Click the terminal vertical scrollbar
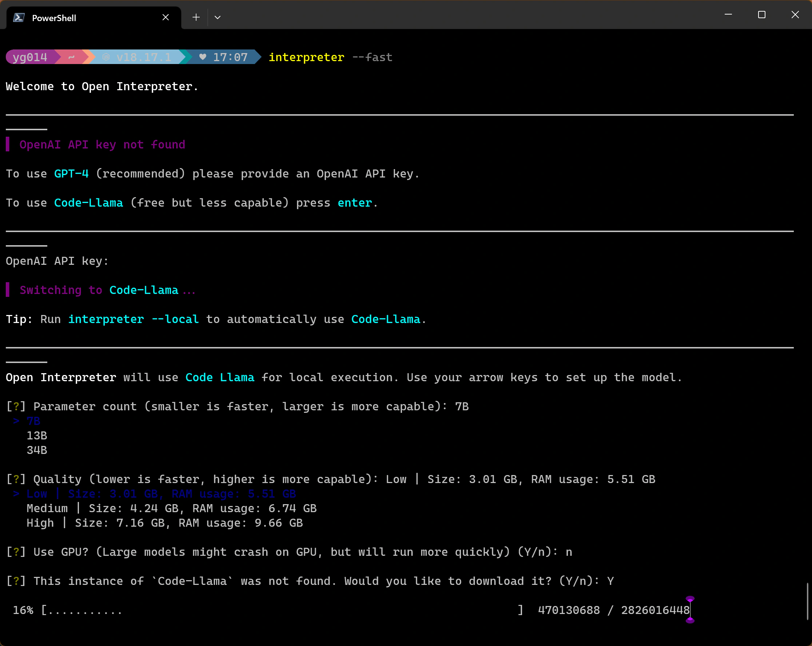812x646 pixels. (808, 601)
